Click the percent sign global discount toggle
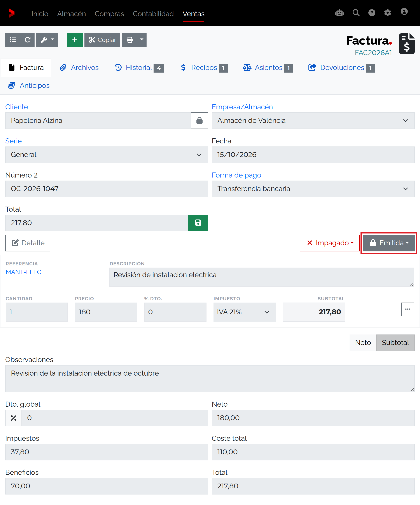420x505 pixels. click(x=14, y=418)
